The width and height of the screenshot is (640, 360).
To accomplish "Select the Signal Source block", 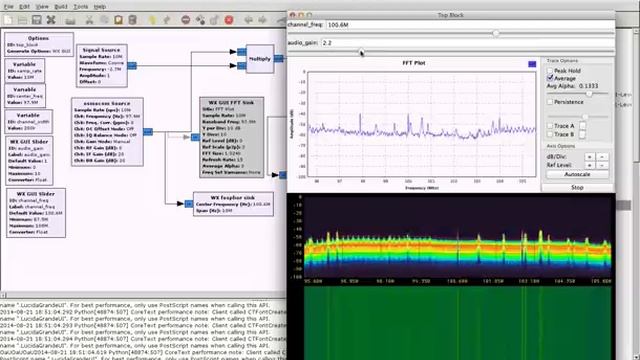I will click(x=102, y=66).
